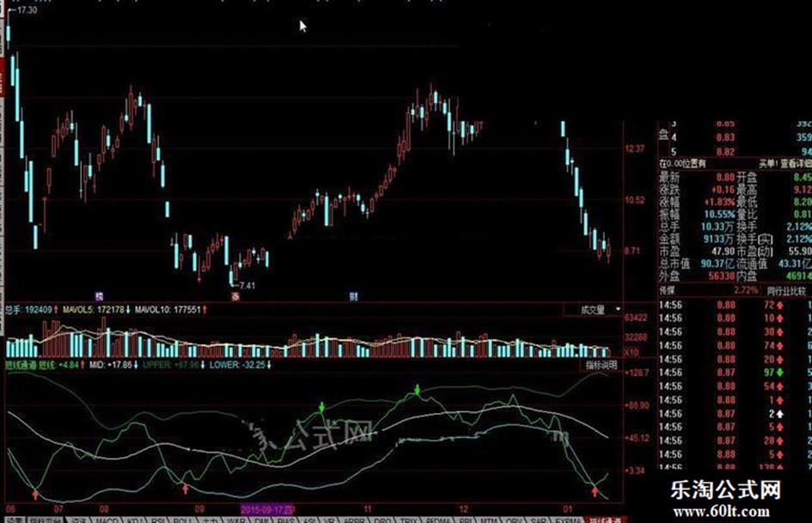The width and height of the screenshot is (812, 523).
Task: Click the level 4 order price 8.83
Action: [725, 137]
